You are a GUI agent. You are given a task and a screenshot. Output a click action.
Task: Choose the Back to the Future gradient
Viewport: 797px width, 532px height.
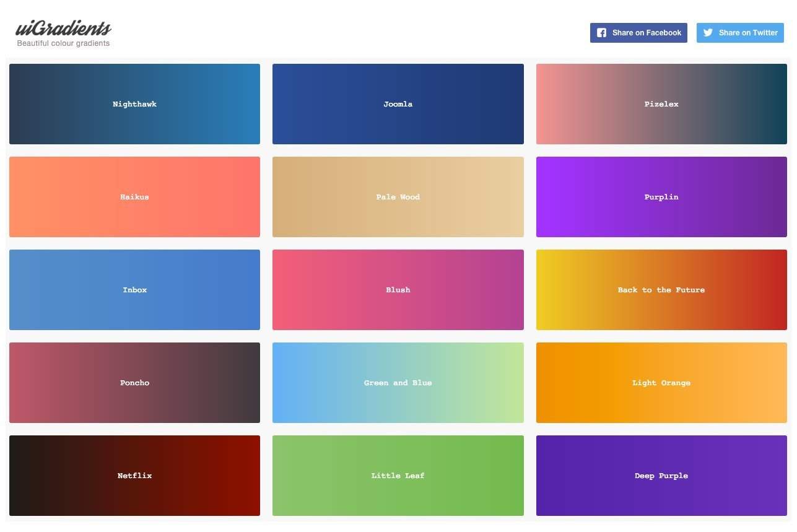(661, 290)
